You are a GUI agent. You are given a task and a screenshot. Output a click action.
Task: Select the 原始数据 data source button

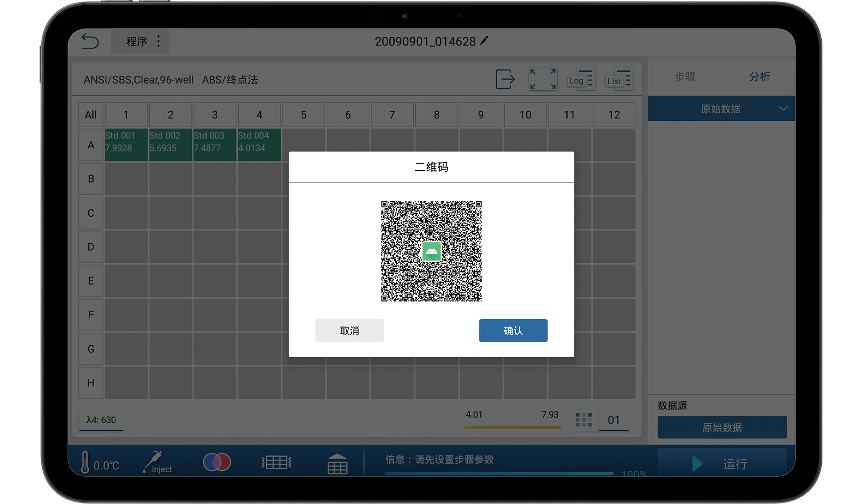(x=722, y=427)
